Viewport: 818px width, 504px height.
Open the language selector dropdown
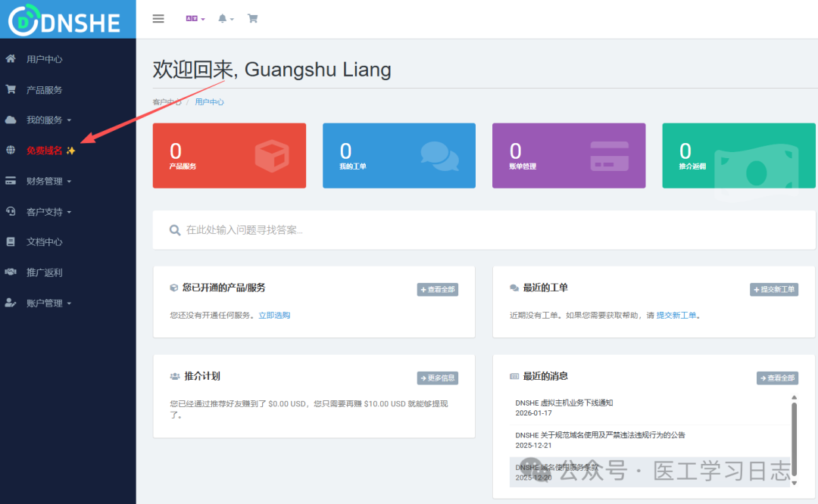(195, 19)
